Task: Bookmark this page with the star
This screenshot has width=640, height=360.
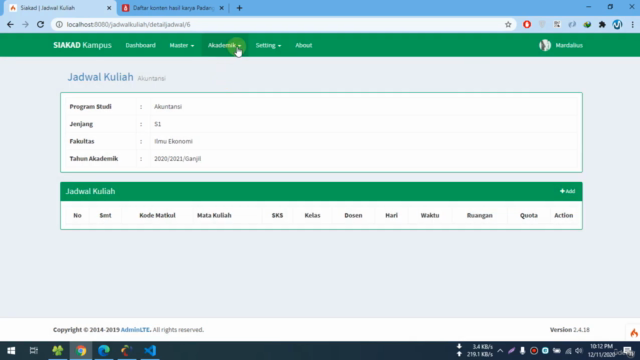Action: tap(508, 24)
